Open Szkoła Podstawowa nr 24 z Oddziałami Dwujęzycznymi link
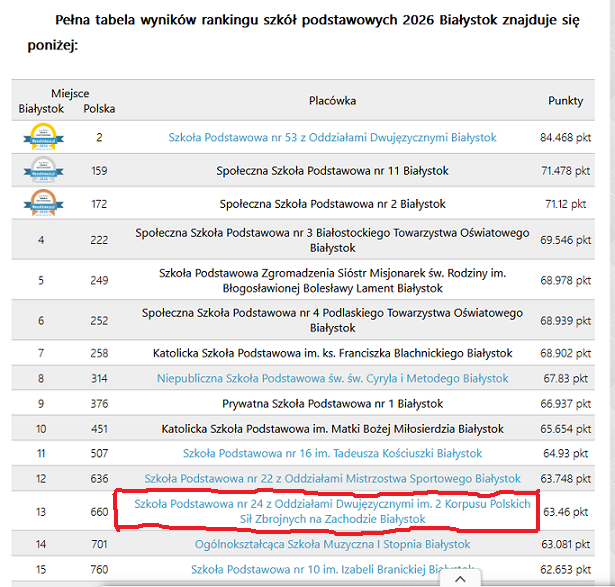 click(332, 511)
